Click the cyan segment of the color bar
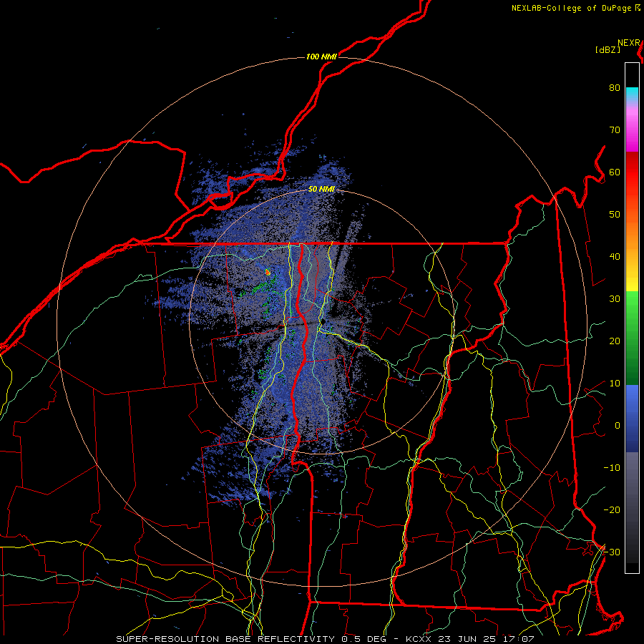Screen dimensions: 644x644 click(632, 93)
